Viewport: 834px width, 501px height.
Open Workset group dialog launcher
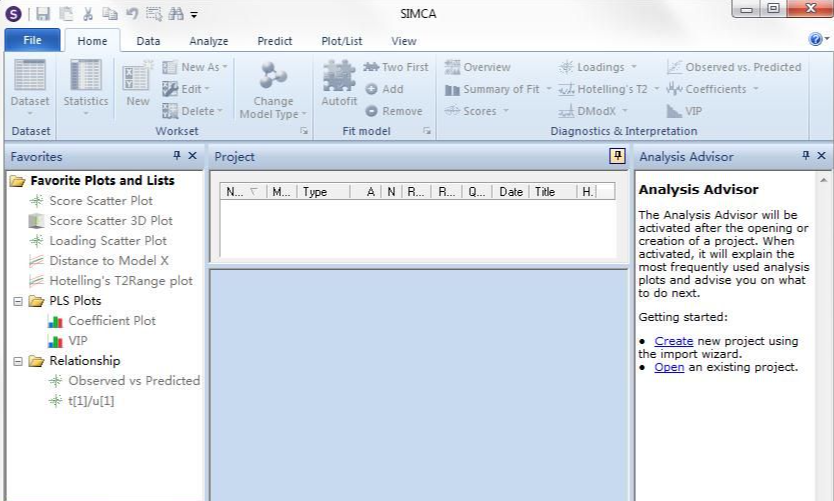coord(304,131)
